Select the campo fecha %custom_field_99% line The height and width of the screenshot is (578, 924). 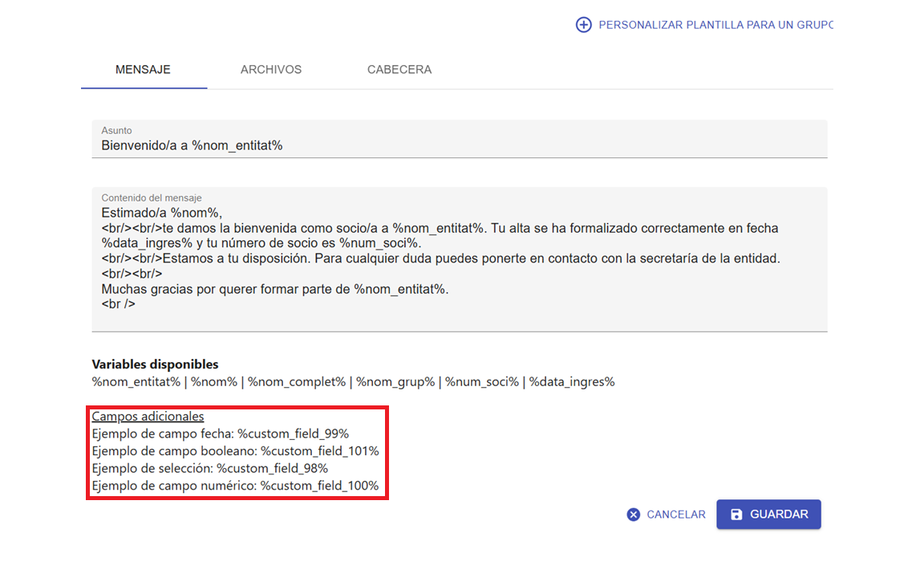click(x=221, y=433)
